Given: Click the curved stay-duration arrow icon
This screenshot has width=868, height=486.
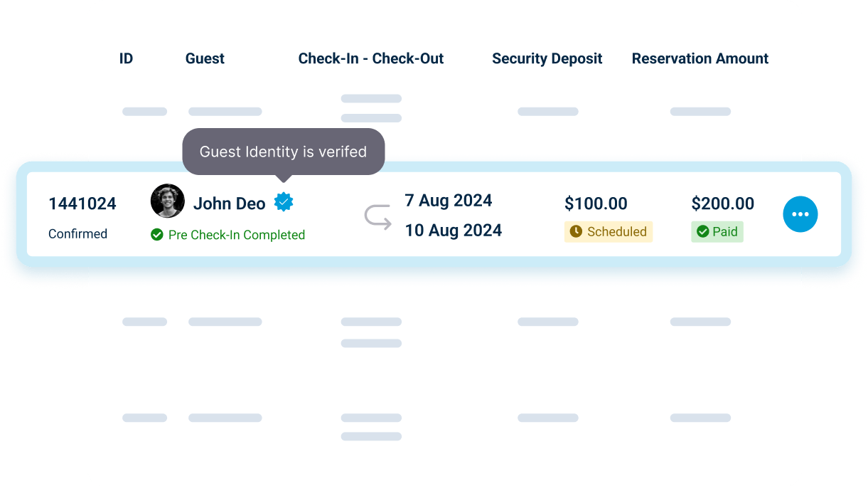Looking at the screenshot, I should tap(377, 216).
